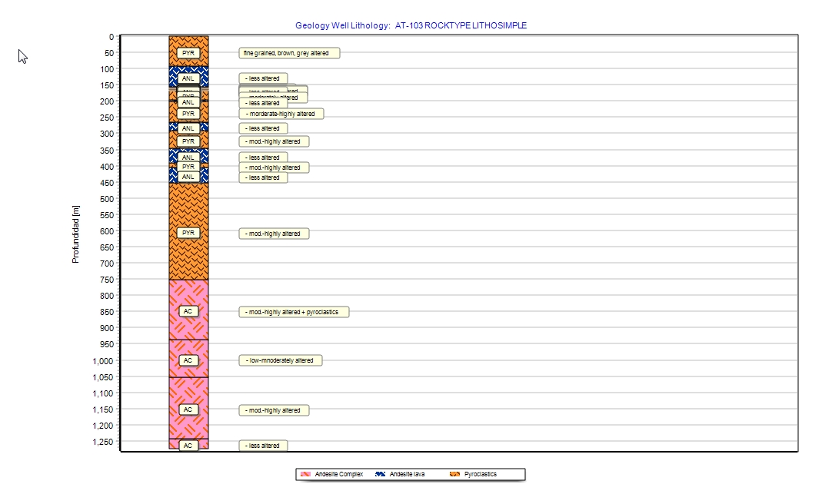This screenshot has width=822, height=504.
Task: Click '- mod.-highly altered' note at 600 depth
Action: point(274,234)
